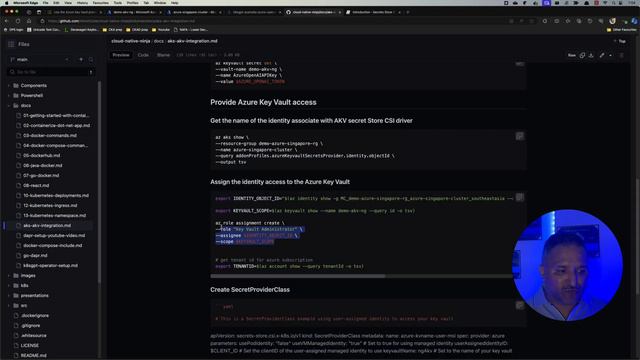Open 12-kubernetes-ingress.md file

(50, 206)
